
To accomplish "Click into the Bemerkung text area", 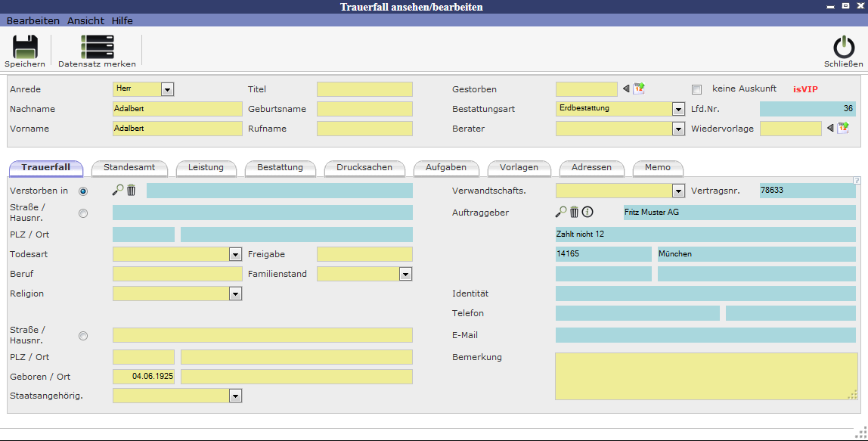I will 705,376.
